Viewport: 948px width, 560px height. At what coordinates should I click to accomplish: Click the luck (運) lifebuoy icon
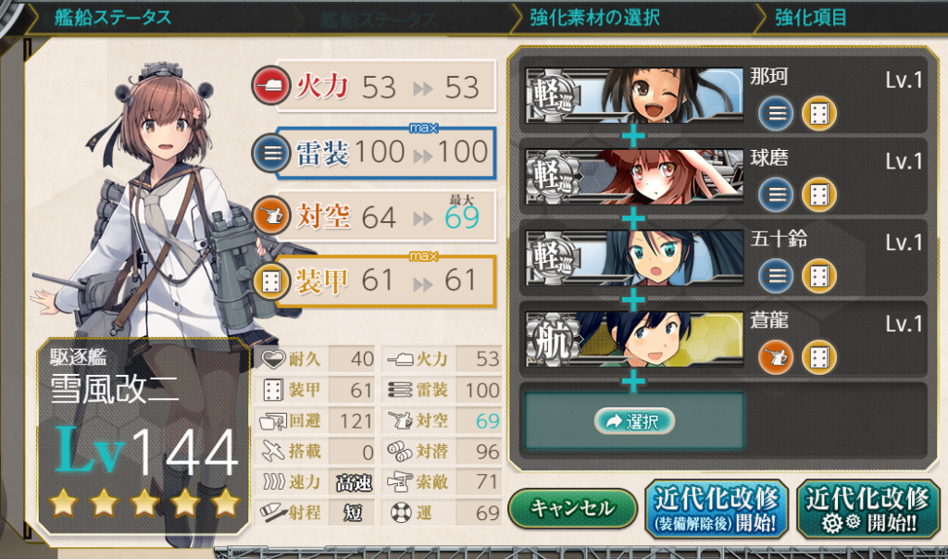coord(400,513)
